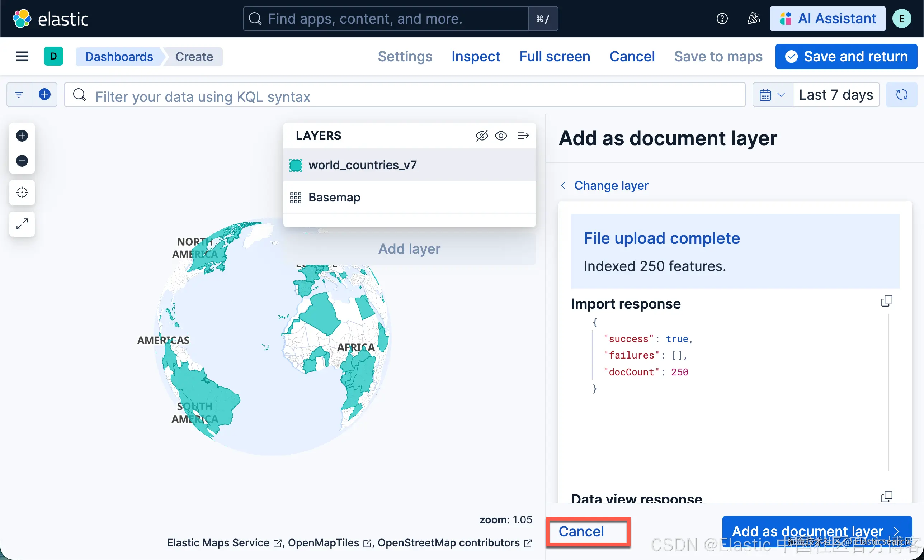Toggle the main navigation hamburger menu

click(22, 56)
